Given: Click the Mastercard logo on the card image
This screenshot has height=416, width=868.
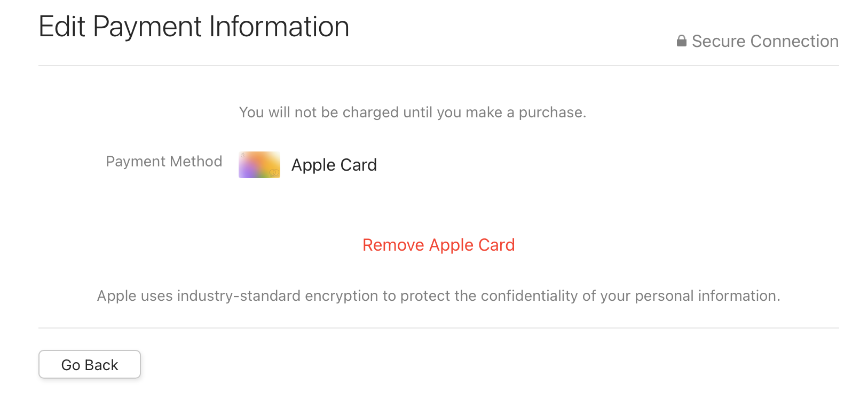Looking at the screenshot, I should pos(274,172).
